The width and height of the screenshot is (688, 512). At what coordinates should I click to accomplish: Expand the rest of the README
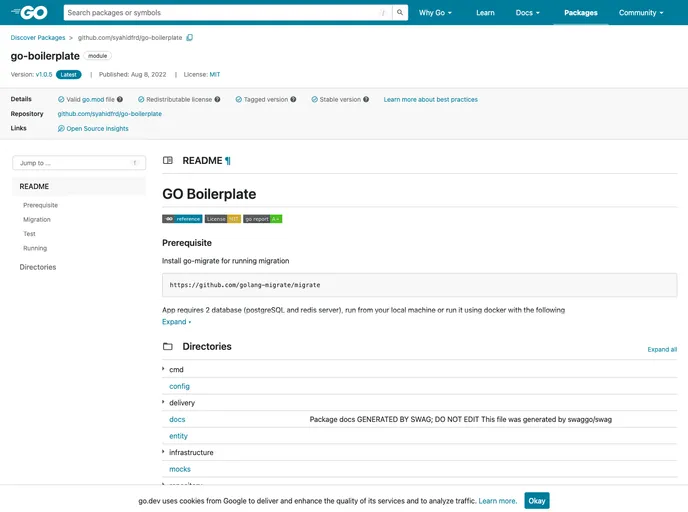[x=176, y=322]
